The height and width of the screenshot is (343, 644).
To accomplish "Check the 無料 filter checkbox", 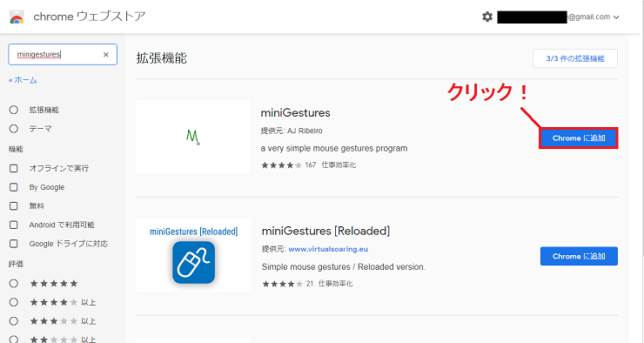I will (x=14, y=205).
